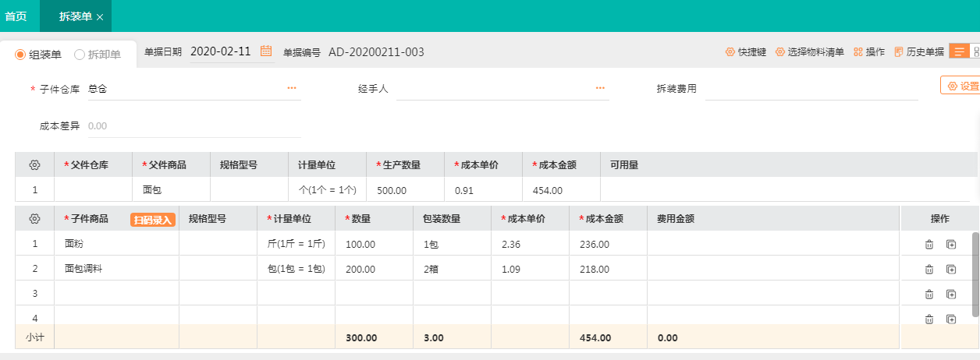This screenshot has width=980, height=360.
Task: Click cost amount 236.00
Action: pyautogui.click(x=609, y=244)
